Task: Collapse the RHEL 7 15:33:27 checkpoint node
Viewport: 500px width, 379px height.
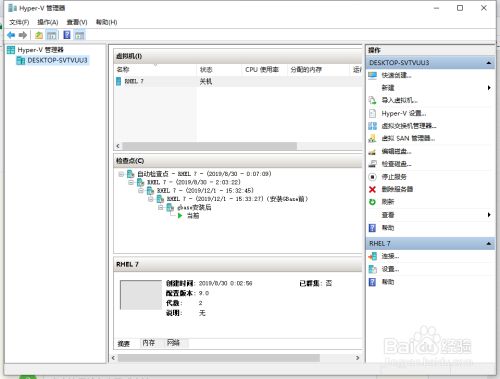Action: click(151, 199)
